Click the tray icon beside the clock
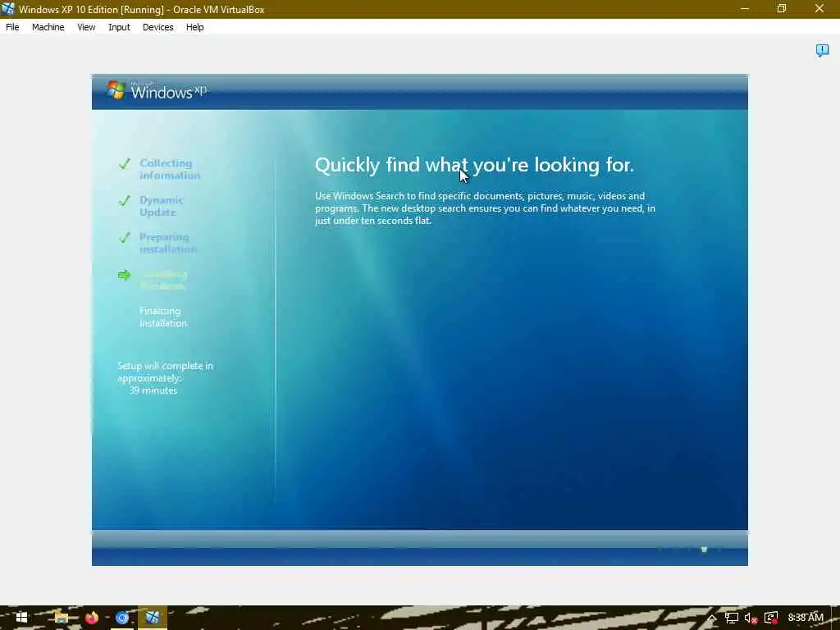 point(771,618)
